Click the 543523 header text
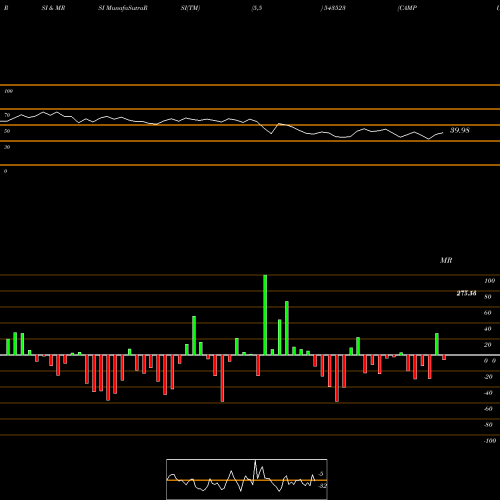 (334, 8)
